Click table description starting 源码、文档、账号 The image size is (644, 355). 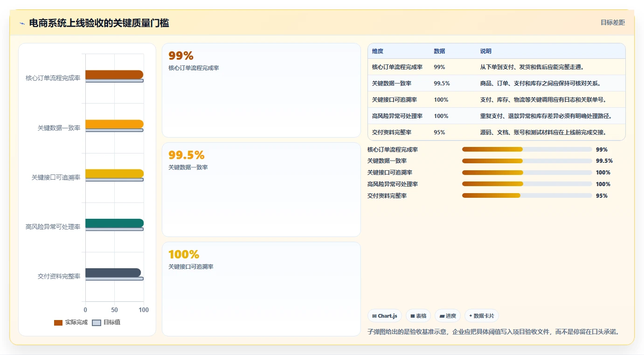pos(544,132)
